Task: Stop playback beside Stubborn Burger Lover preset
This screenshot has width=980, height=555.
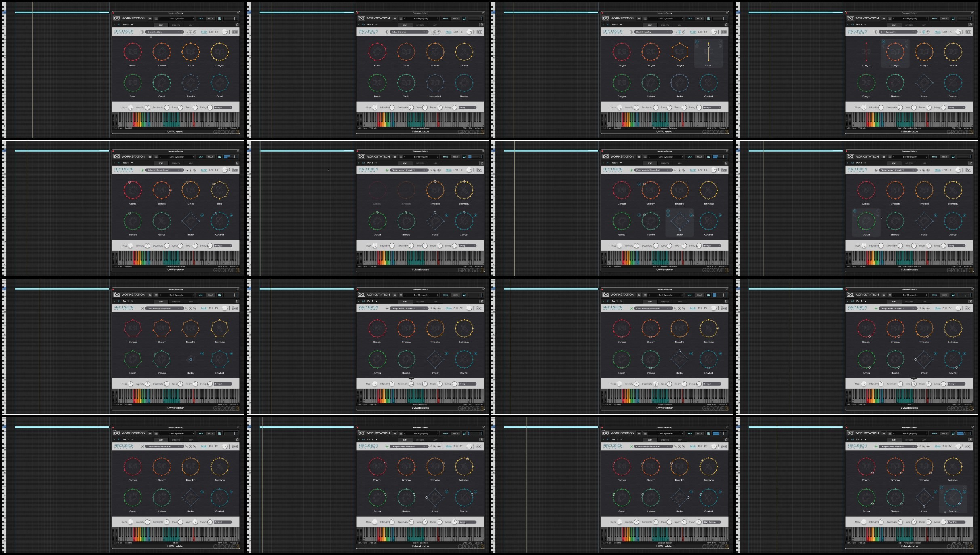Action: [142, 170]
